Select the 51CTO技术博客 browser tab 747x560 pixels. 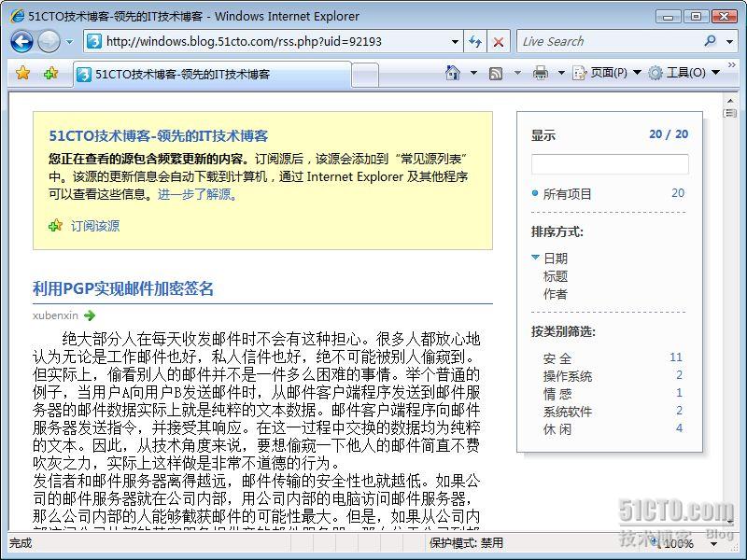pos(213,75)
